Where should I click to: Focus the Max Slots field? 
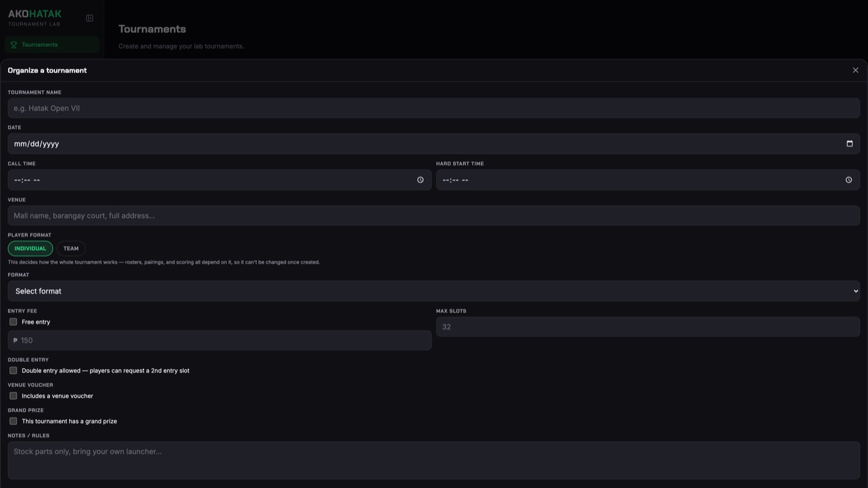coord(648,326)
